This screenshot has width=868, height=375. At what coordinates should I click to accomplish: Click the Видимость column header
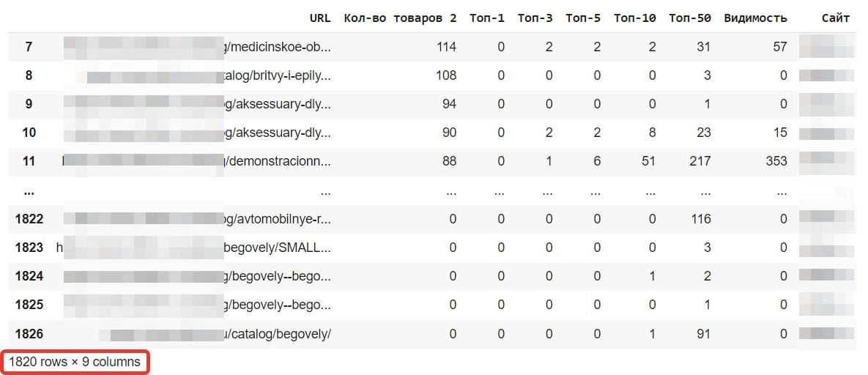(756, 18)
